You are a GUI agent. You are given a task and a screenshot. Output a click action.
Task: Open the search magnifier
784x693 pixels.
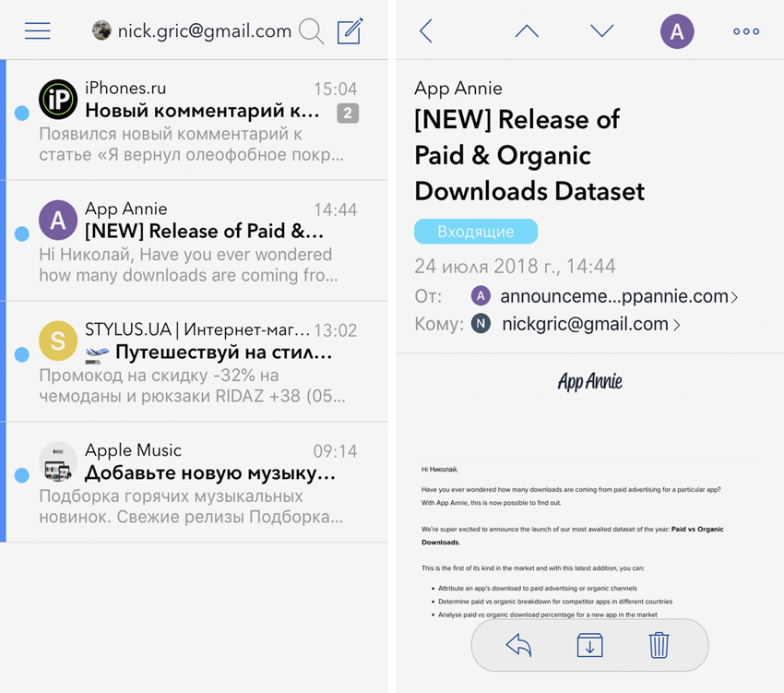point(311,31)
